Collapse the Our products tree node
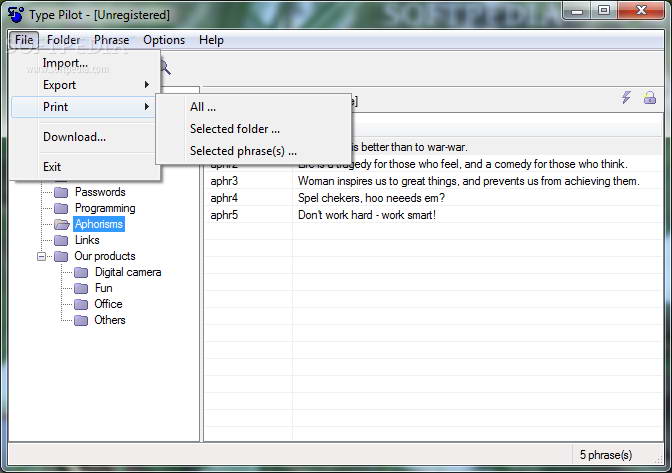This screenshot has height=473, width=672. click(42, 257)
